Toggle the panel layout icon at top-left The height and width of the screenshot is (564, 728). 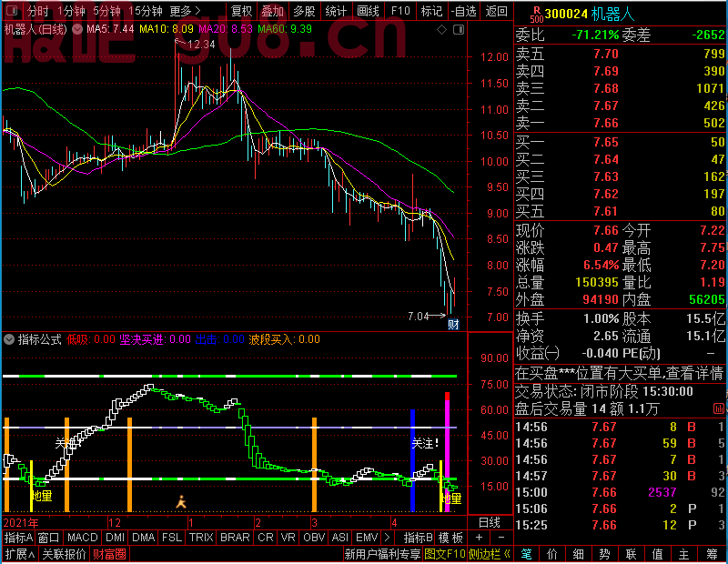(x=12, y=10)
